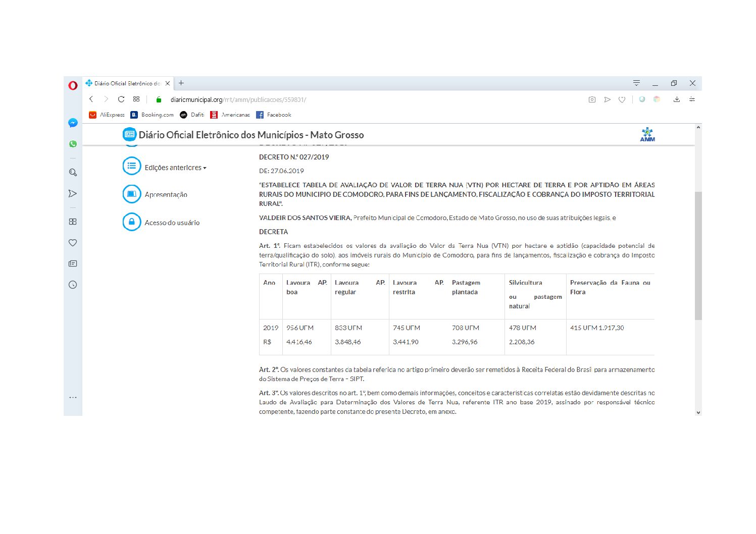Open bookmarks heart icon in sidebar
The width and height of the screenshot is (756, 534).
[x=73, y=243]
